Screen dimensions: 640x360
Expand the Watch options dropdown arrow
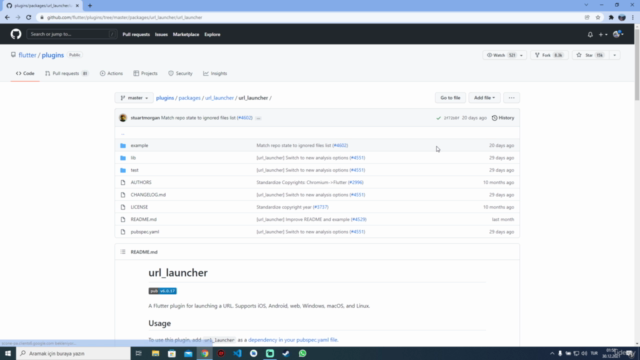click(x=521, y=55)
